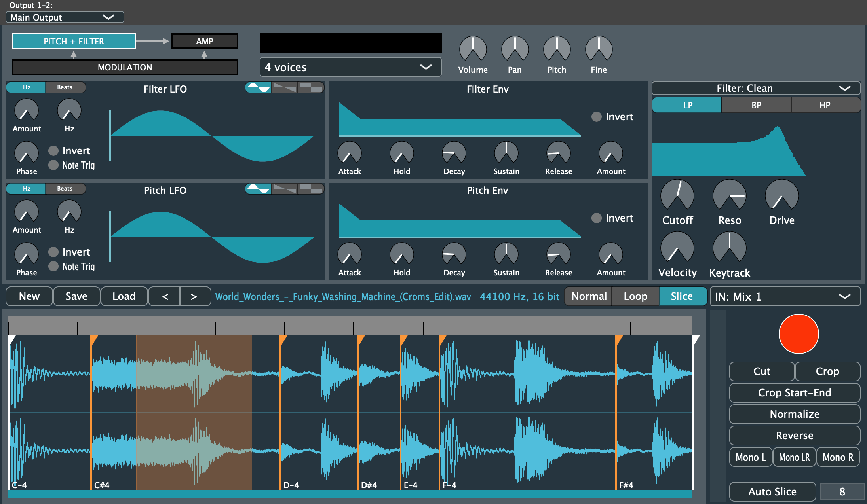The width and height of the screenshot is (867, 504).
Task: Select sawtooth waveform for Pitch LFO
Action: pos(284,189)
